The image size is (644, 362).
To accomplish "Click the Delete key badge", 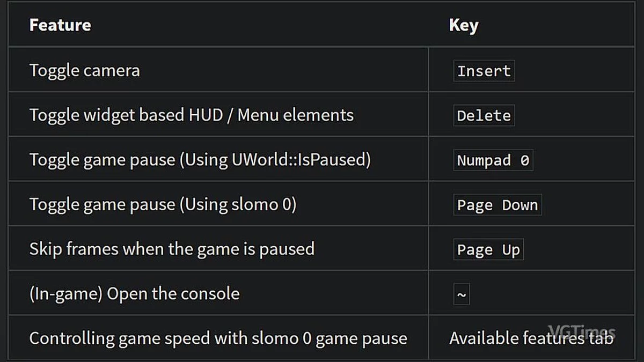I will [x=484, y=115].
